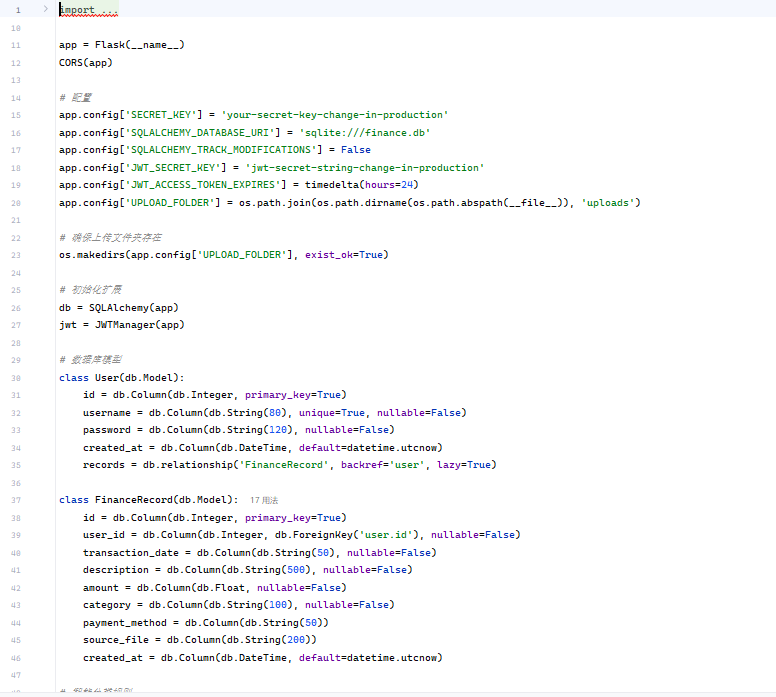The width and height of the screenshot is (776, 697).
Task: Click line number 37 in the gutter
Action: click(16, 500)
